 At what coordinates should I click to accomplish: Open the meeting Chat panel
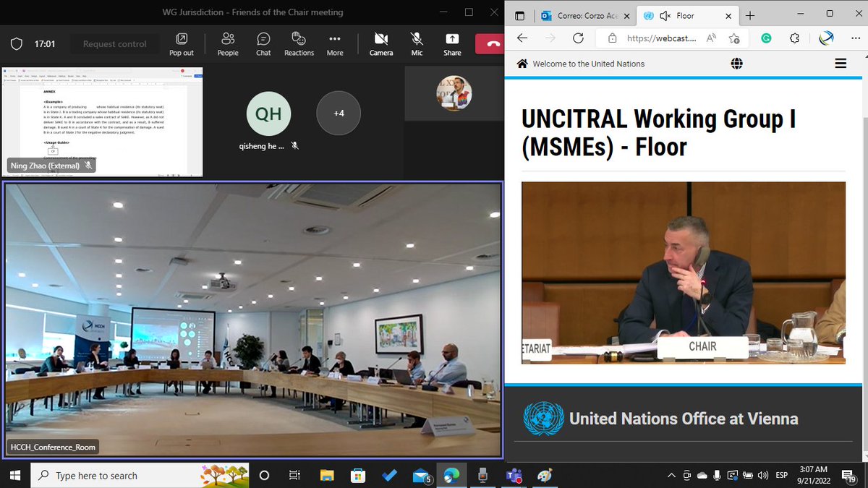click(x=263, y=43)
